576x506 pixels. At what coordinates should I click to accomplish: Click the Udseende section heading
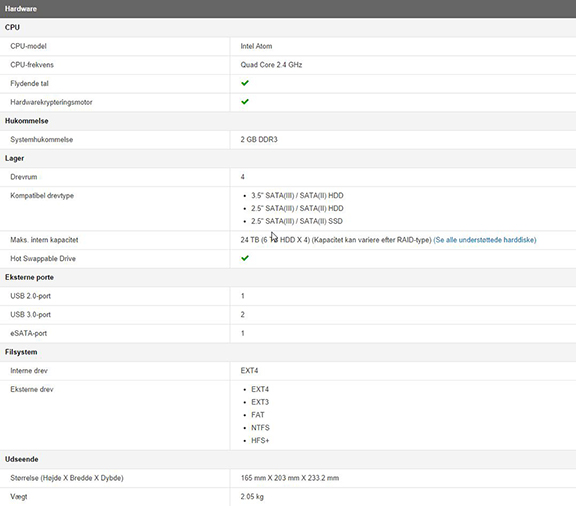click(22, 459)
